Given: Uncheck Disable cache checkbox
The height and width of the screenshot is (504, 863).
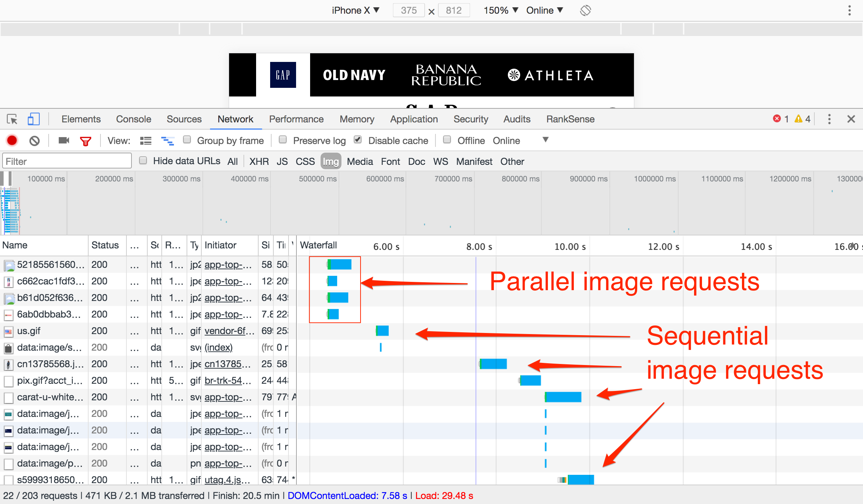Looking at the screenshot, I should click(x=358, y=140).
